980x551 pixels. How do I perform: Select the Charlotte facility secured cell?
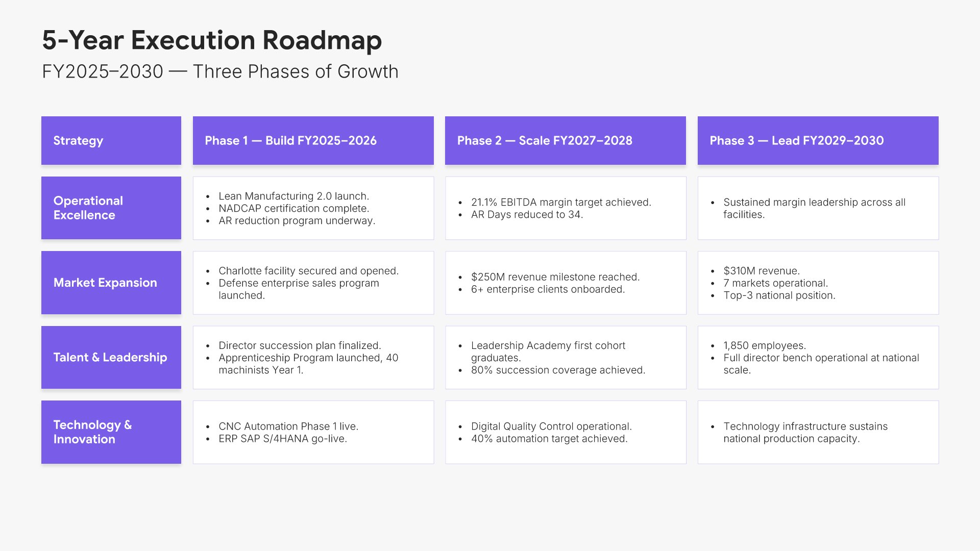pyautogui.click(x=313, y=283)
